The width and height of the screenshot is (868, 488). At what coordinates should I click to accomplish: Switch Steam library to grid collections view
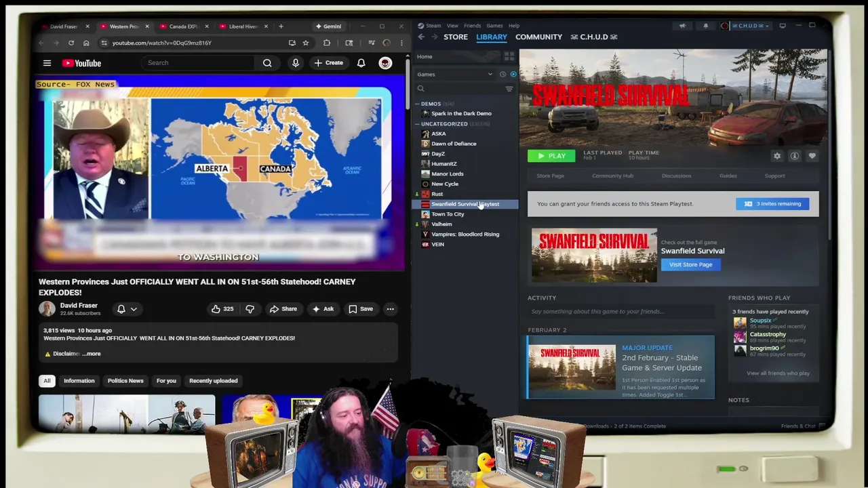pyautogui.click(x=509, y=57)
